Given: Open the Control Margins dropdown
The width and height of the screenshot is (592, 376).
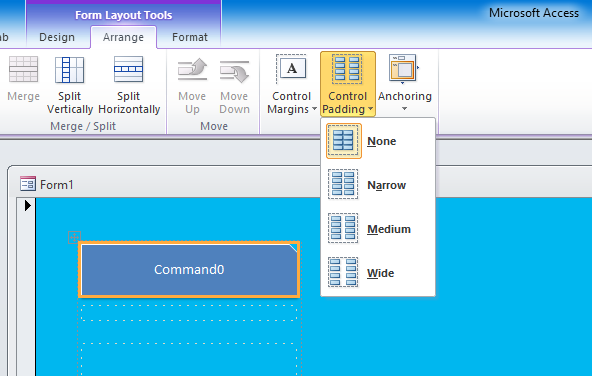Looking at the screenshot, I should 291,84.
